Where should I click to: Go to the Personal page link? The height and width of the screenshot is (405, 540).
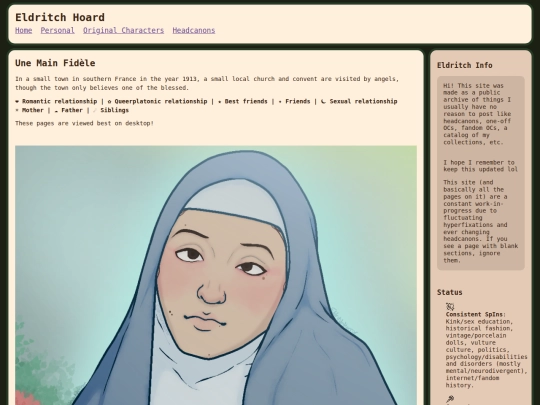coord(58,30)
